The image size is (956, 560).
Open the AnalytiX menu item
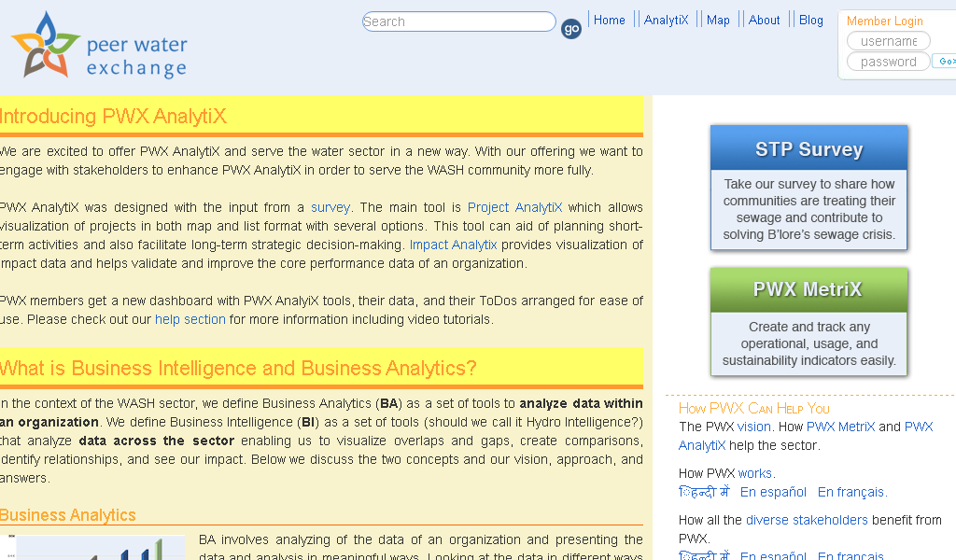[666, 21]
